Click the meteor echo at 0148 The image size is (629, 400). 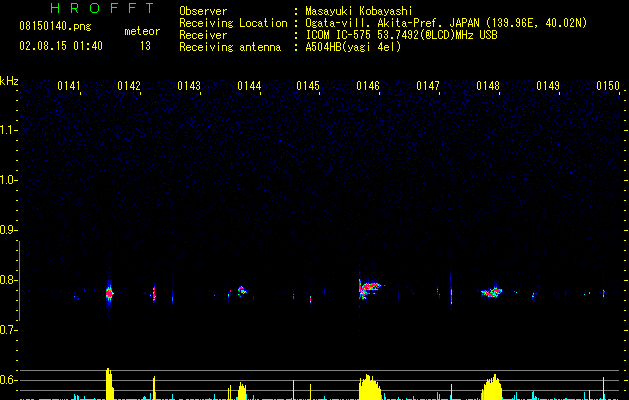coord(492,292)
